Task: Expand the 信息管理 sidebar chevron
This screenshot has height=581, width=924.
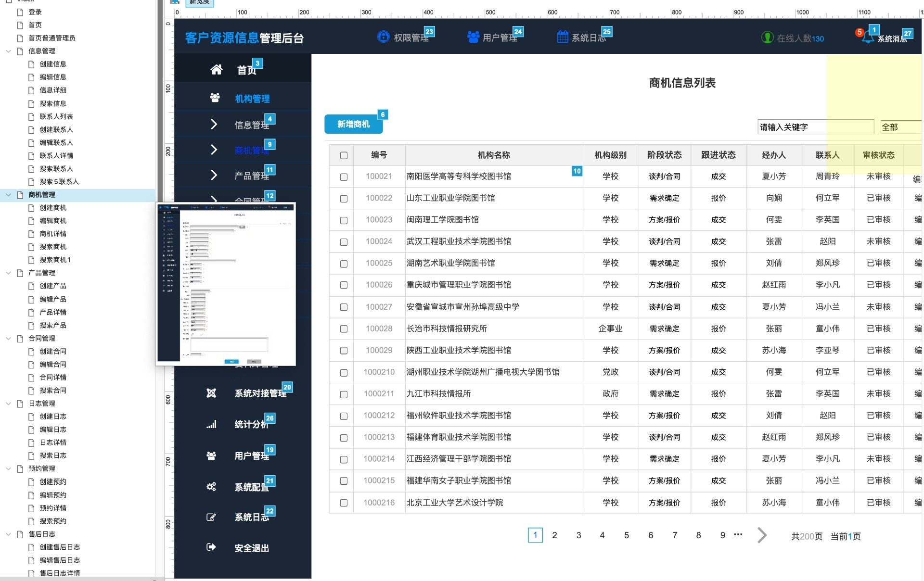Action: click(x=214, y=125)
